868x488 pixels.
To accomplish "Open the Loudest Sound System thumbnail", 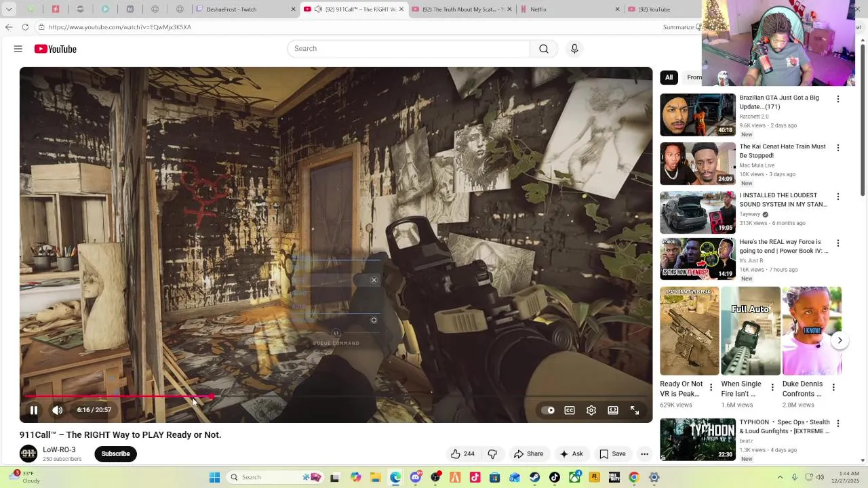I will coord(698,212).
